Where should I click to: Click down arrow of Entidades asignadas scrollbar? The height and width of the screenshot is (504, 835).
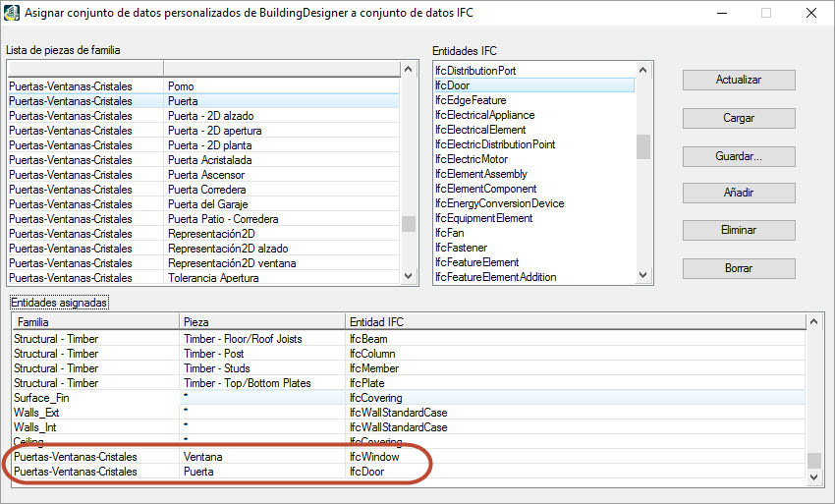point(813,477)
